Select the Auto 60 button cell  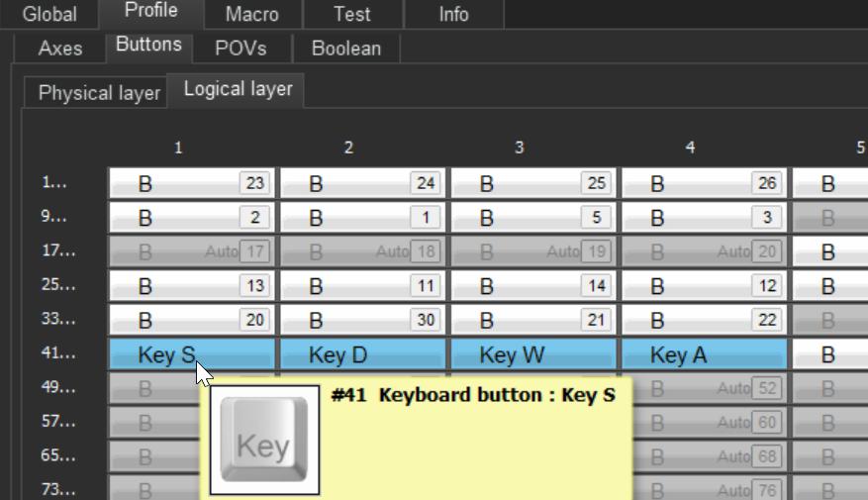click(x=704, y=423)
